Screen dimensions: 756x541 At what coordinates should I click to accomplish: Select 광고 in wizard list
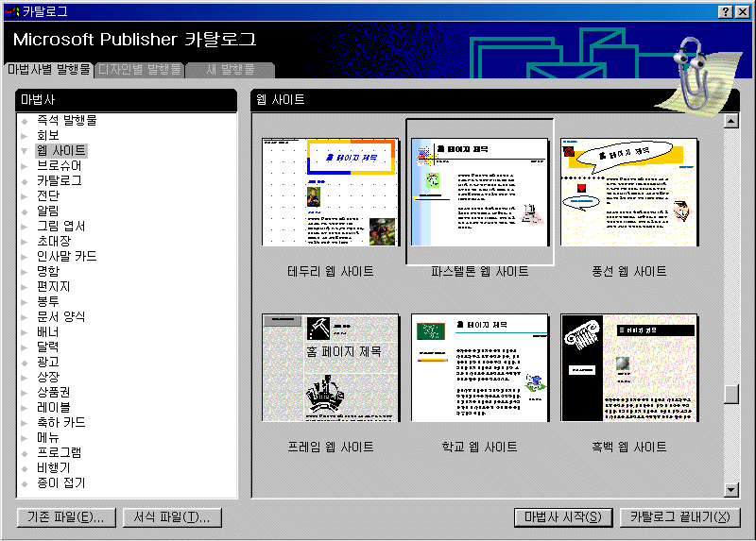(x=48, y=362)
